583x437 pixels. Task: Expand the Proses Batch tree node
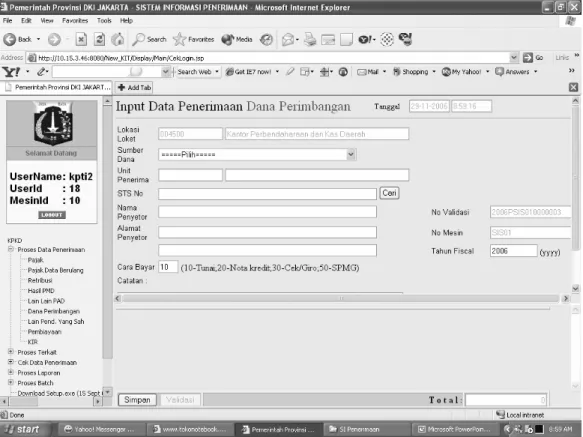pos(11,382)
